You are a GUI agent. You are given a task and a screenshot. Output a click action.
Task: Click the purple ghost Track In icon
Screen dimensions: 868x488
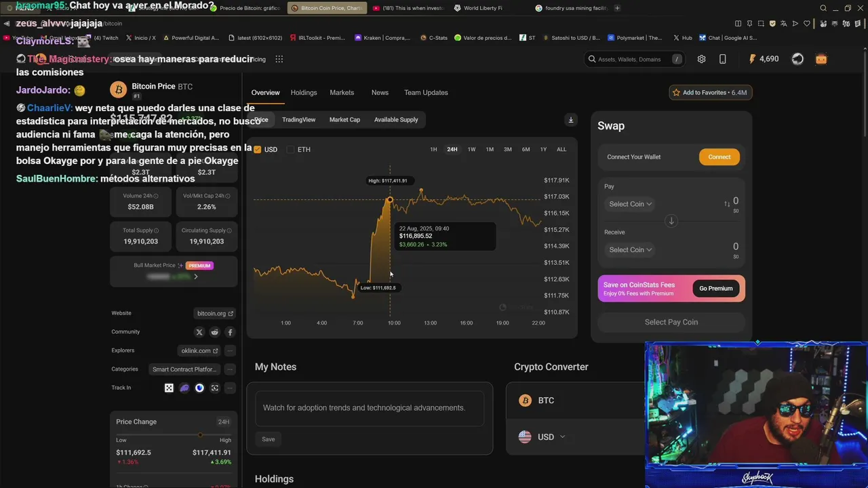pyautogui.click(x=184, y=388)
